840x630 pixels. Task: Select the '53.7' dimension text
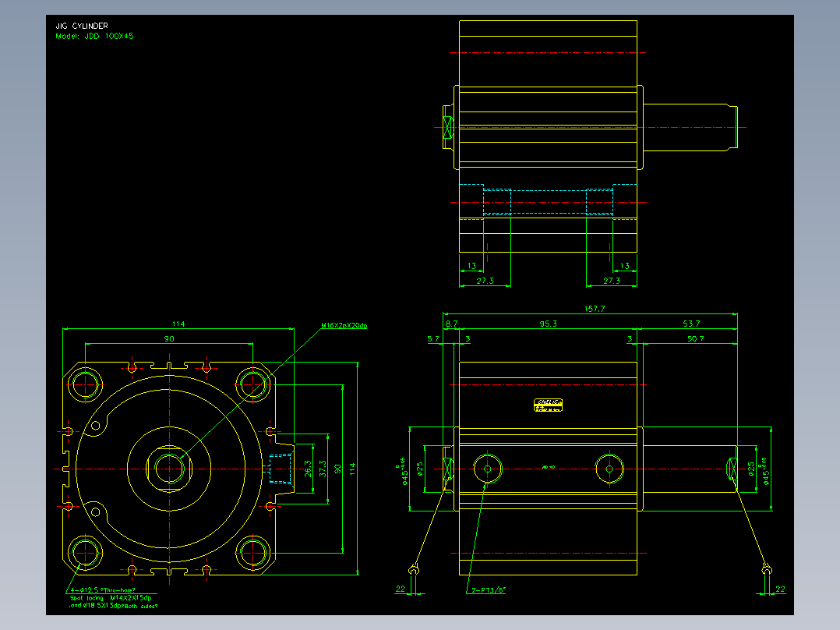coord(691,324)
